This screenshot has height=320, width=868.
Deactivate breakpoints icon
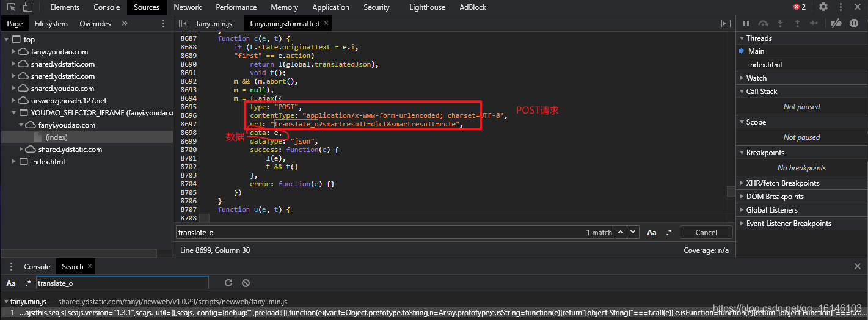click(x=836, y=23)
